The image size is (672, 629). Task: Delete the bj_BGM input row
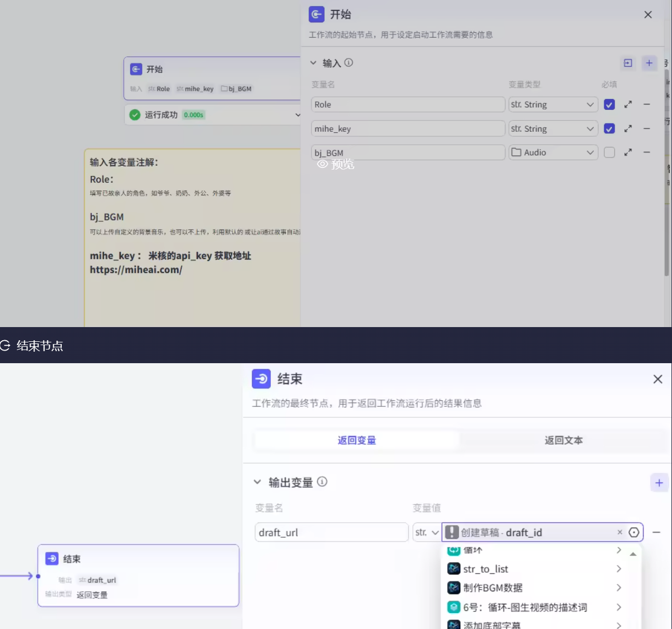click(646, 153)
